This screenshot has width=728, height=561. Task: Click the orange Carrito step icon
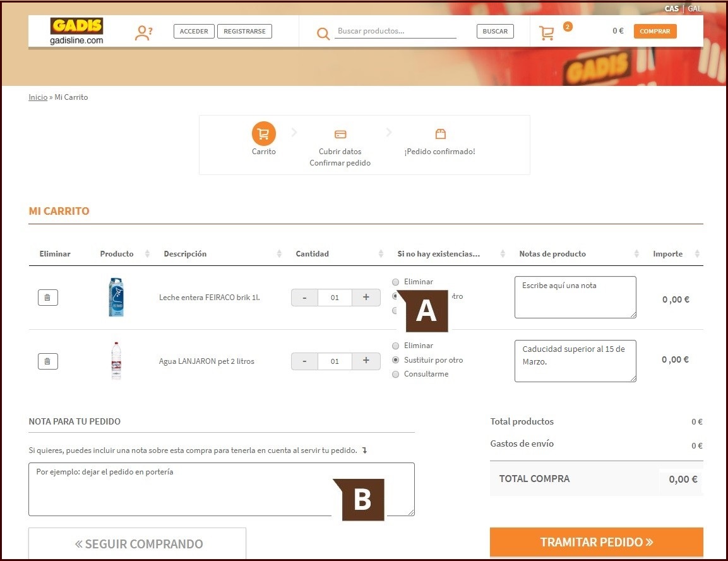pos(264,134)
